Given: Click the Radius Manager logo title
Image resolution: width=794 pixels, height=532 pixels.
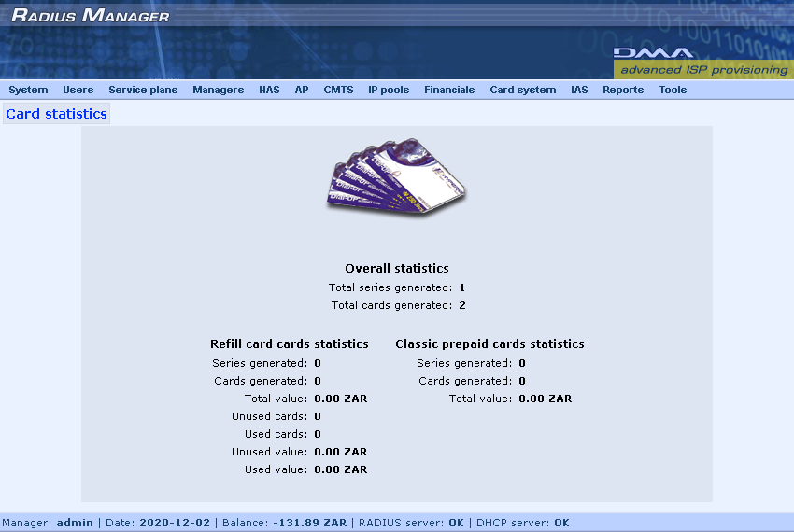Looking at the screenshot, I should click(x=90, y=15).
